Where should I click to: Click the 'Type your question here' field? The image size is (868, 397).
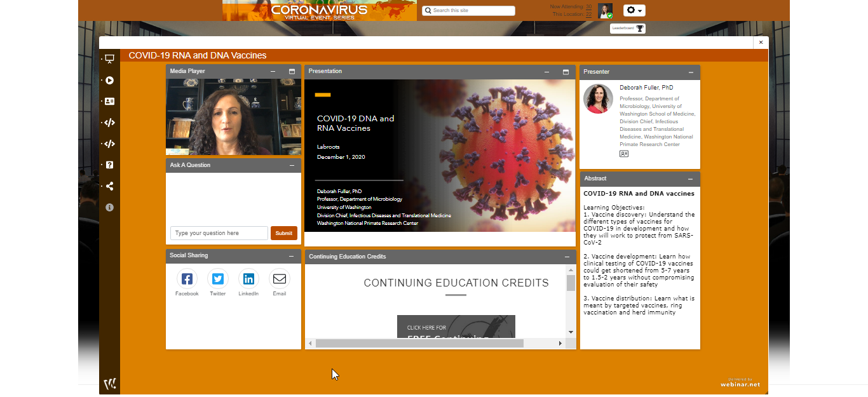tap(219, 233)
